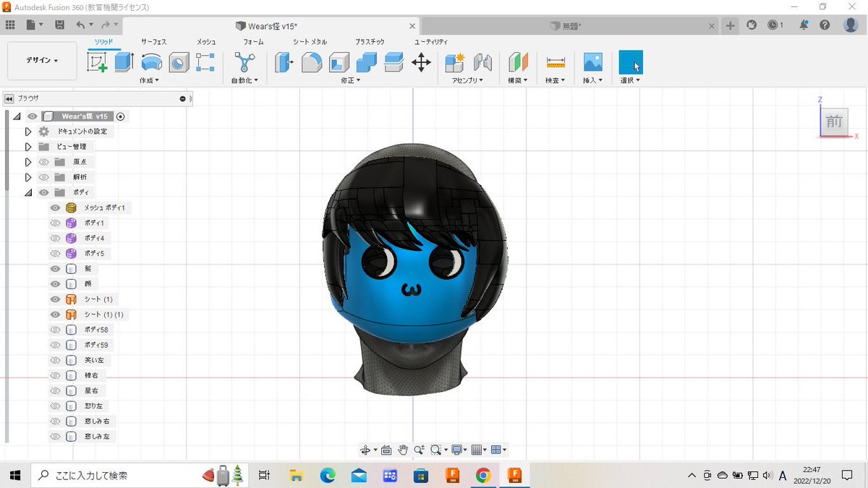Viewport: 868px width, 488px height.
Task: Select the Create Sketch tool
Action: (97, 62)
